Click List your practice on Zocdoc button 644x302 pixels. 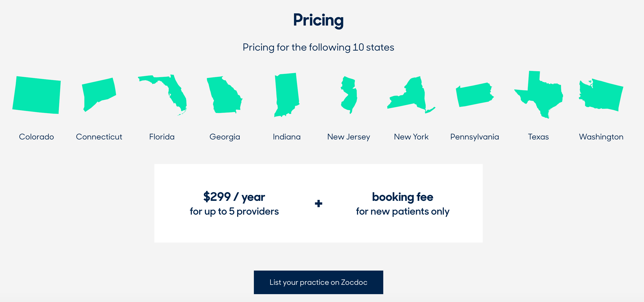[x=319, y=282]
